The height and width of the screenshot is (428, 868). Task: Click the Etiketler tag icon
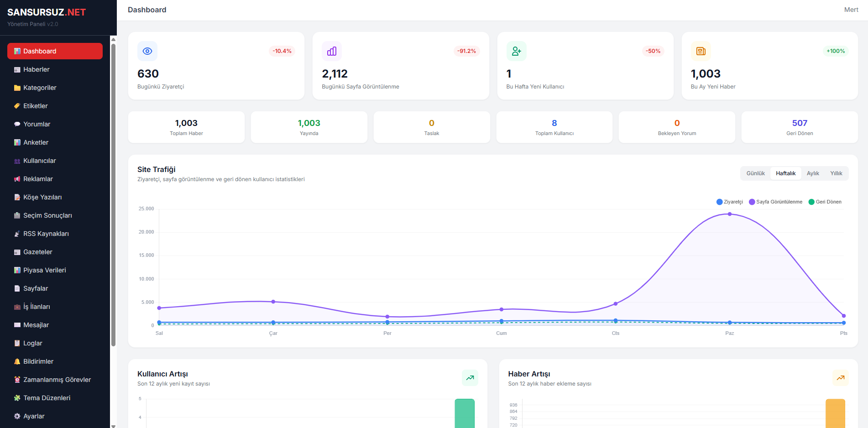[x=17, y=106]
